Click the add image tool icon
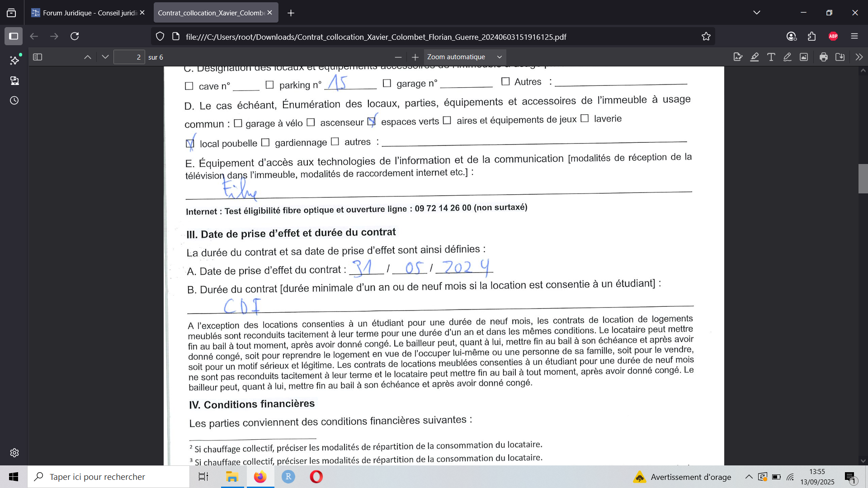This screenshot has width=868, height=488. click(x=804, y=57)
